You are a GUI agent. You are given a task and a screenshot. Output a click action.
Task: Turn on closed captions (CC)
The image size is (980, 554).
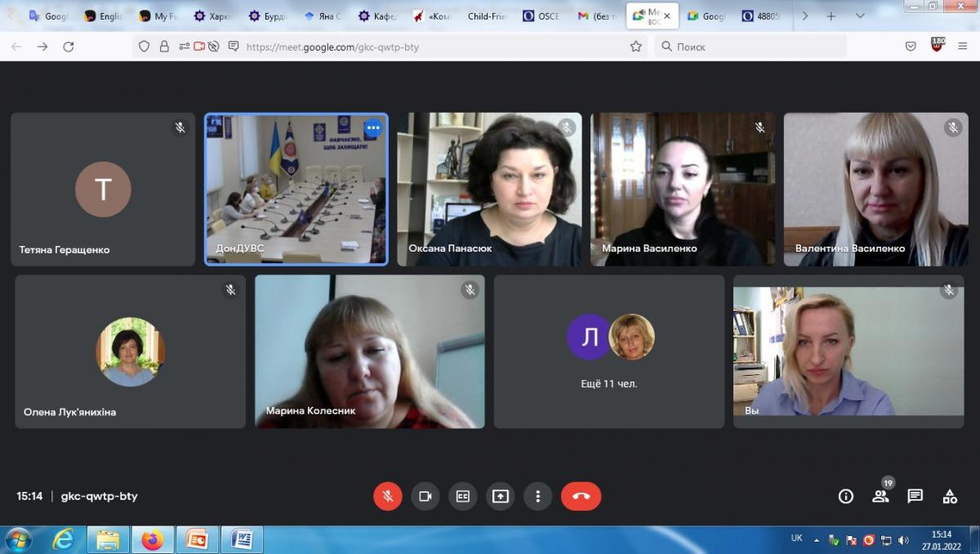[463, 496]
